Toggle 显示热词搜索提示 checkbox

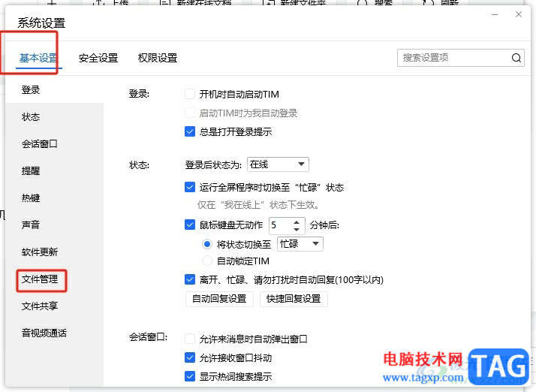point(190,376)
